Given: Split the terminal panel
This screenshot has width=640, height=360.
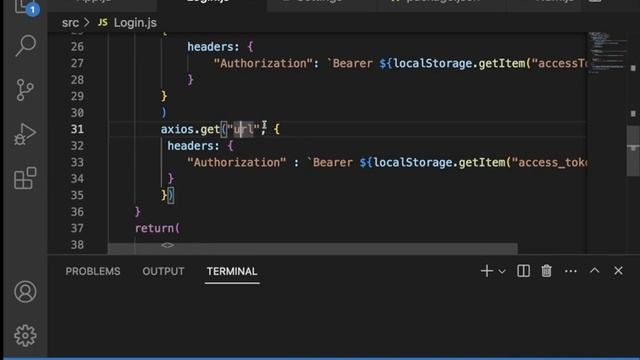Looking at the screenshot, I should [x=523, y=271].
